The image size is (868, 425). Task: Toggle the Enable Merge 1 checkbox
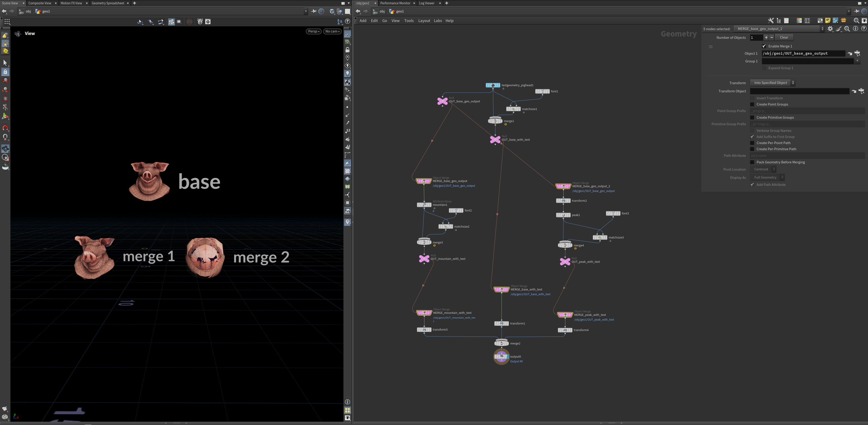pos(764,46)
